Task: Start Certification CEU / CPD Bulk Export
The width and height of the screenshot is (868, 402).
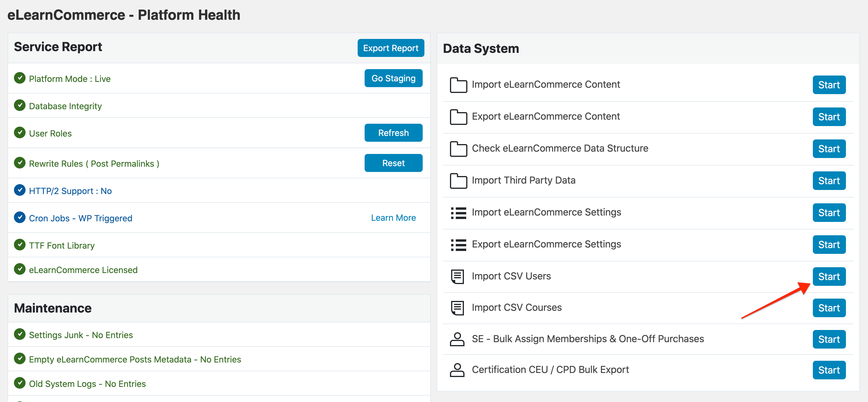Action: 829,370
